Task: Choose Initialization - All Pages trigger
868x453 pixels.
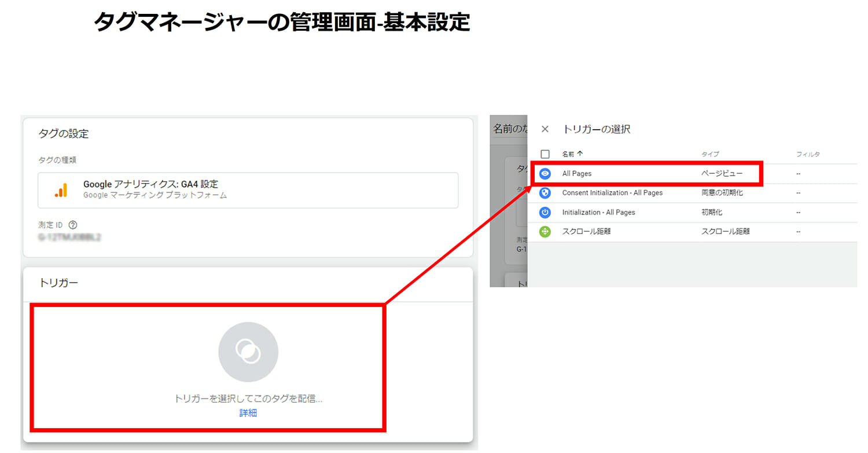Action: click(598, 213)
